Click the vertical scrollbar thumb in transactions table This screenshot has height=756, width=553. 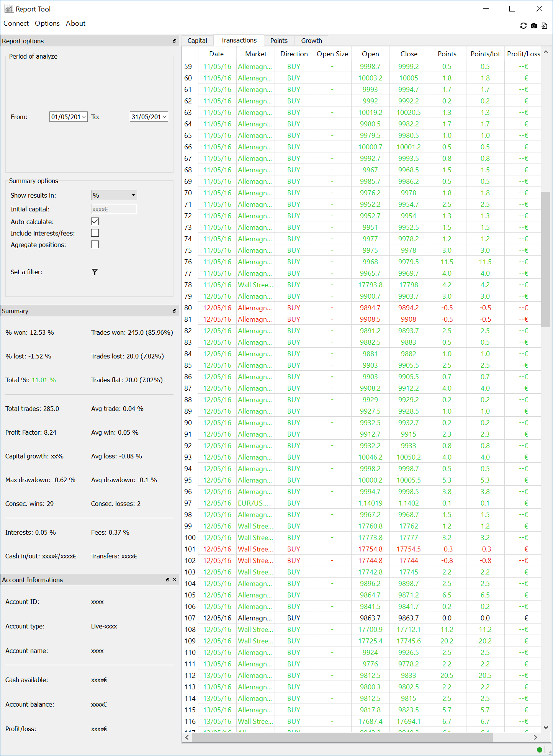[546, 259]
